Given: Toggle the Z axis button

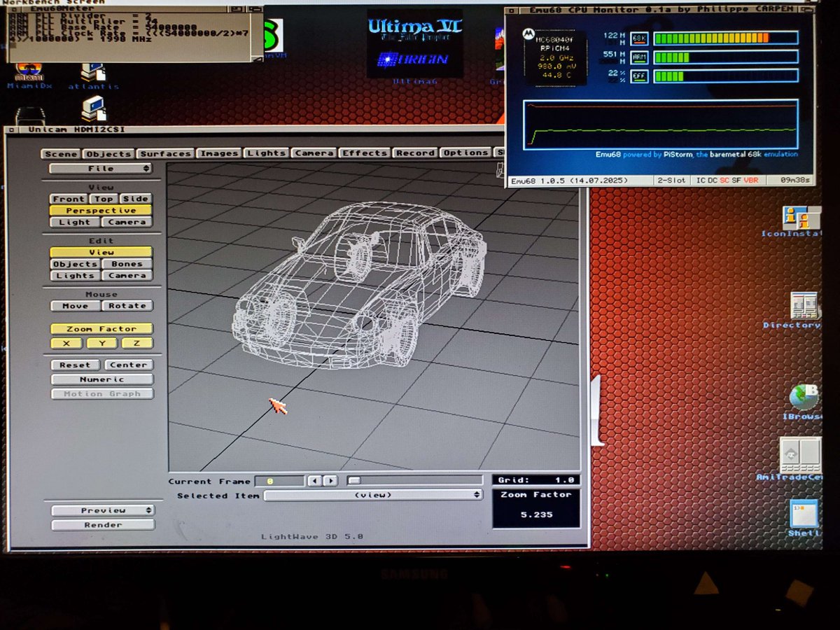Looking at the screenshot, I should [137, 343].
